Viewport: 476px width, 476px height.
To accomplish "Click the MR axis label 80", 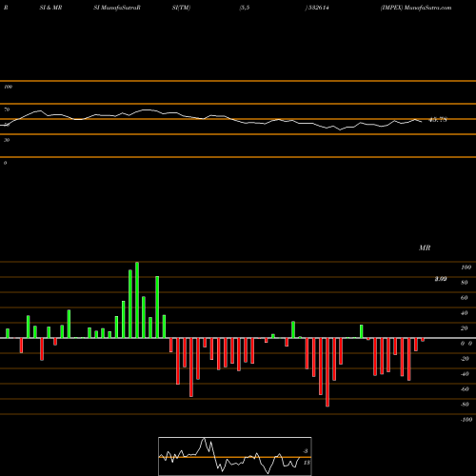I will pos(465,283).
